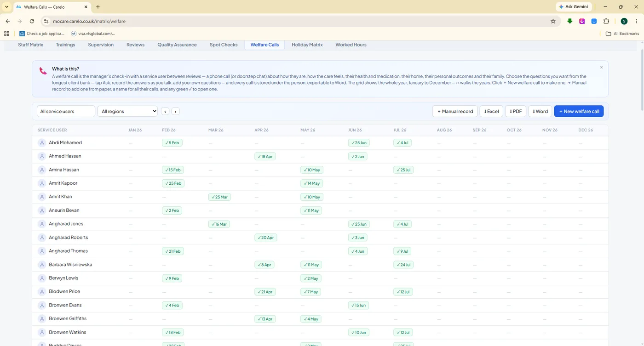
Task: Switch to the Staff Matrix tab
Action: pyautogui.click(x=31, y=45)
